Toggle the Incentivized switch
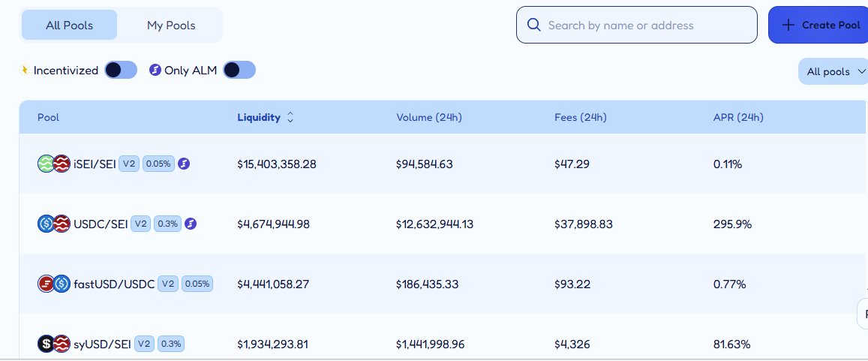 tap(121, 71)
